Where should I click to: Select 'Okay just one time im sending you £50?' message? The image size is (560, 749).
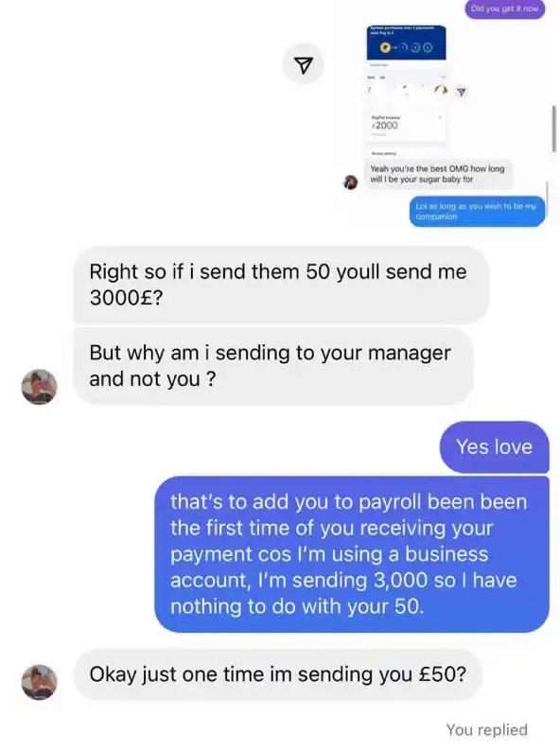tap(277, 674)
